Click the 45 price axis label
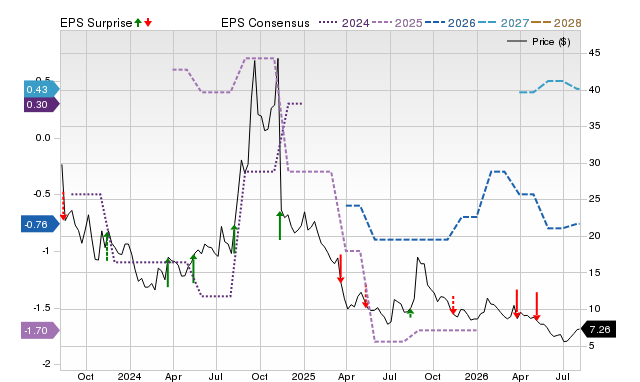The height and width of the screenshot is (382, 640). click(594, 53)
